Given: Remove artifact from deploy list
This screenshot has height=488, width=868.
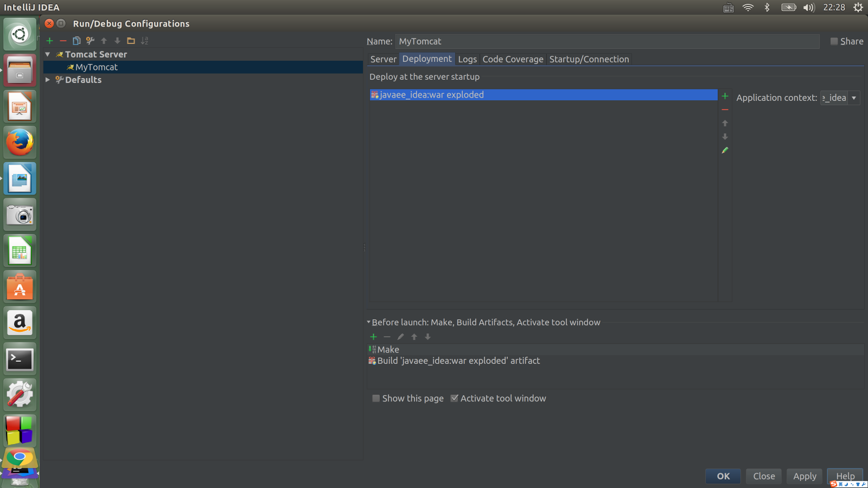Looking at the screenshot, I should (x=725, y=110).
